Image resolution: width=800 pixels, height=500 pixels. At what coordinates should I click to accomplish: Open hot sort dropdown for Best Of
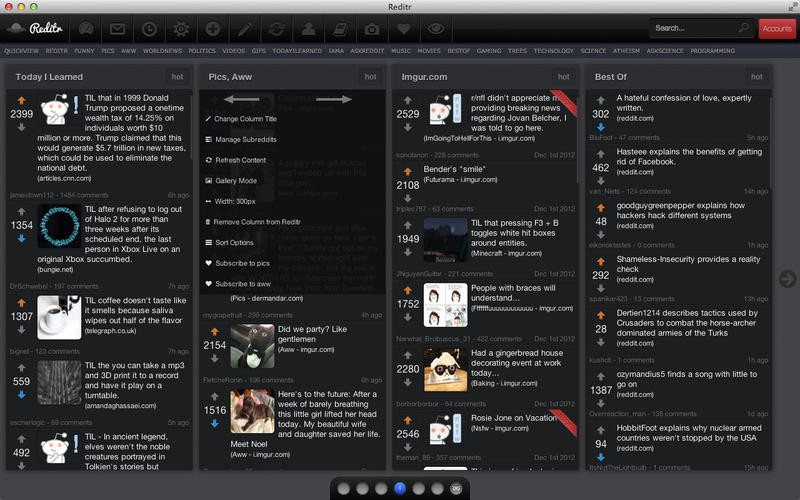[757, 77]
